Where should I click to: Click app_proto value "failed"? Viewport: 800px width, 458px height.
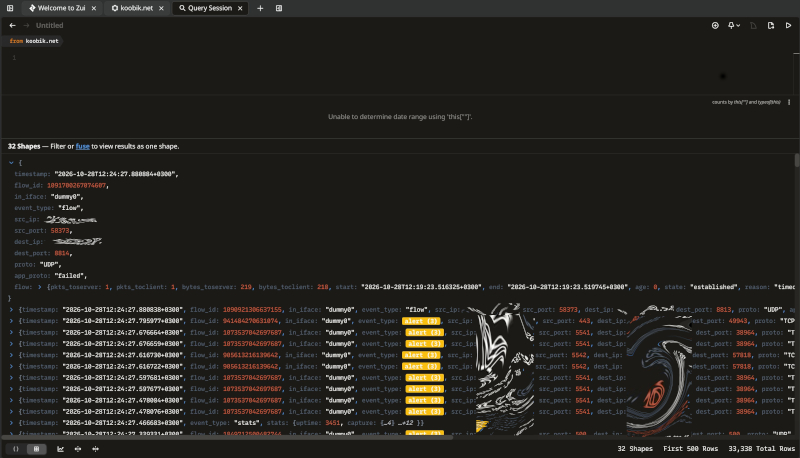coord(71,276)
